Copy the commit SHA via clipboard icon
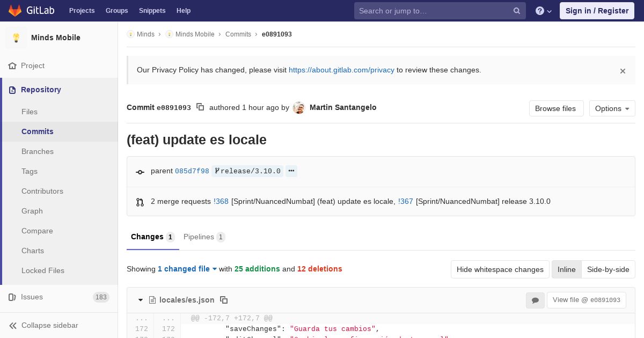The height and width of the screenshot is (338, 644). (200, 107)
